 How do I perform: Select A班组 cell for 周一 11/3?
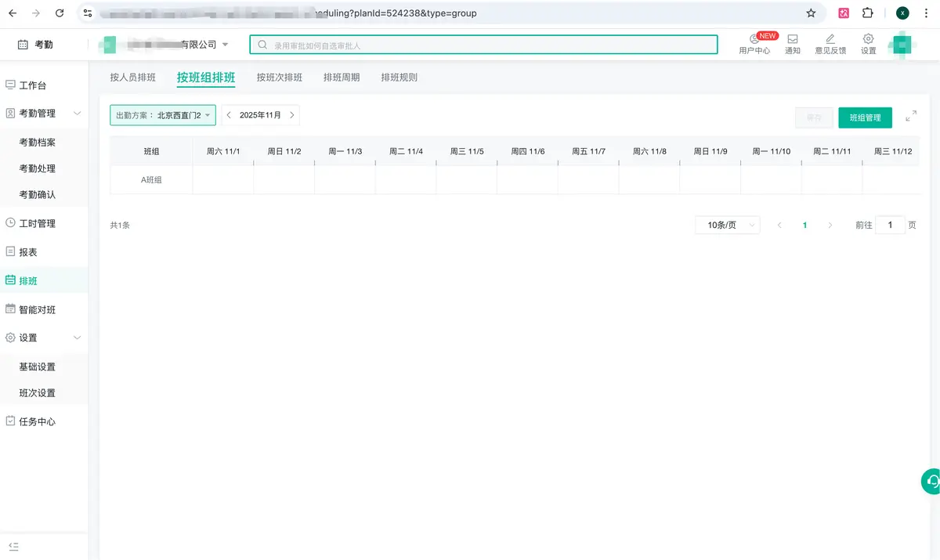point(345,179)
